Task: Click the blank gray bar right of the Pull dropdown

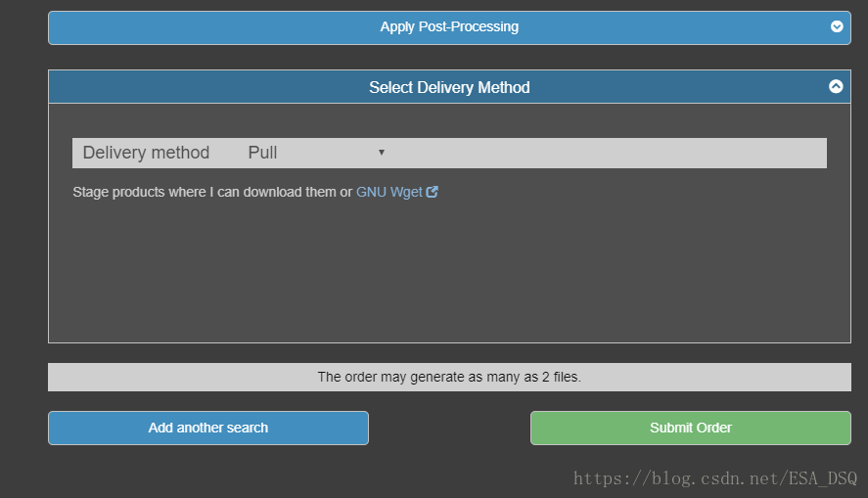Action: (x=608, y=153)
